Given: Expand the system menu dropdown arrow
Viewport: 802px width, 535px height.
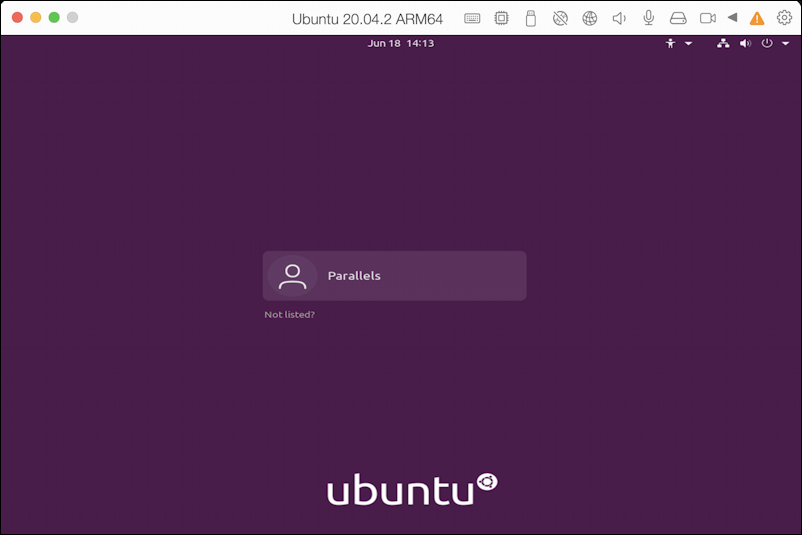Looking at the screenshot, I should click(x=786, y=43).
